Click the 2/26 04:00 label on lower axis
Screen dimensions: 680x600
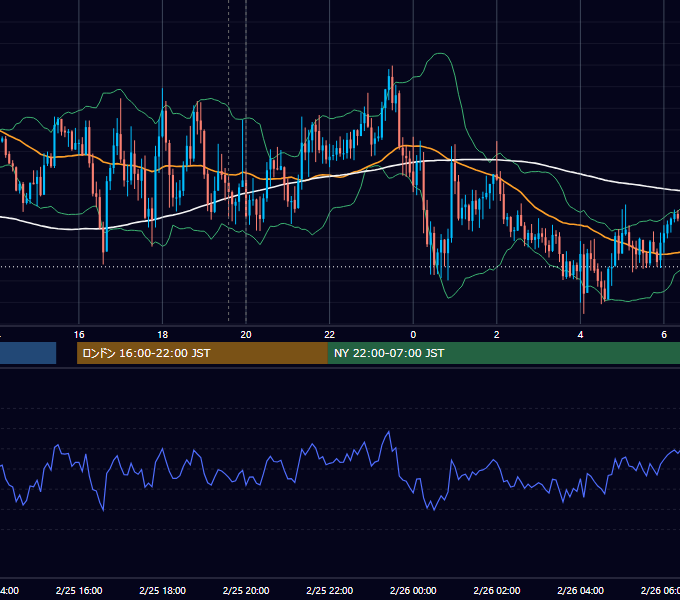point(580,590)
